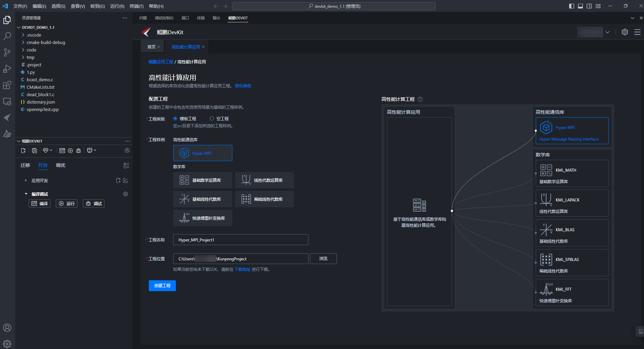644x349 pixels.
Task: Open Run and Debug view in activity bar
Action: 7,69
